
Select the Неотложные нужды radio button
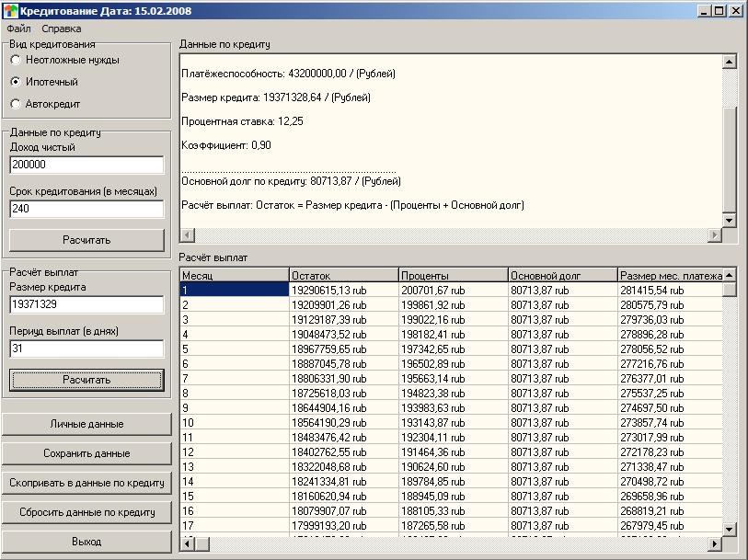pos(16,60)
